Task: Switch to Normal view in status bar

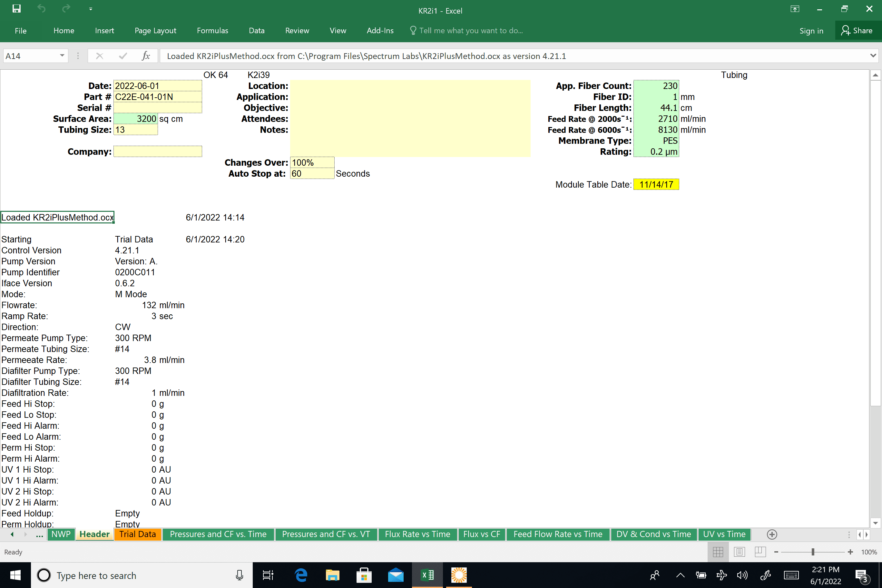Action: pos(718,552)
